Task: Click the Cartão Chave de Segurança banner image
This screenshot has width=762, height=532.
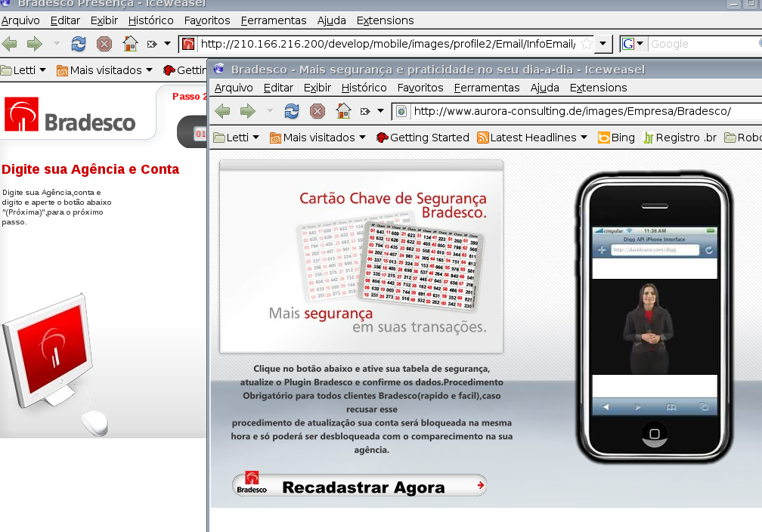Action: pyautogui.click(x=361, y=256)
